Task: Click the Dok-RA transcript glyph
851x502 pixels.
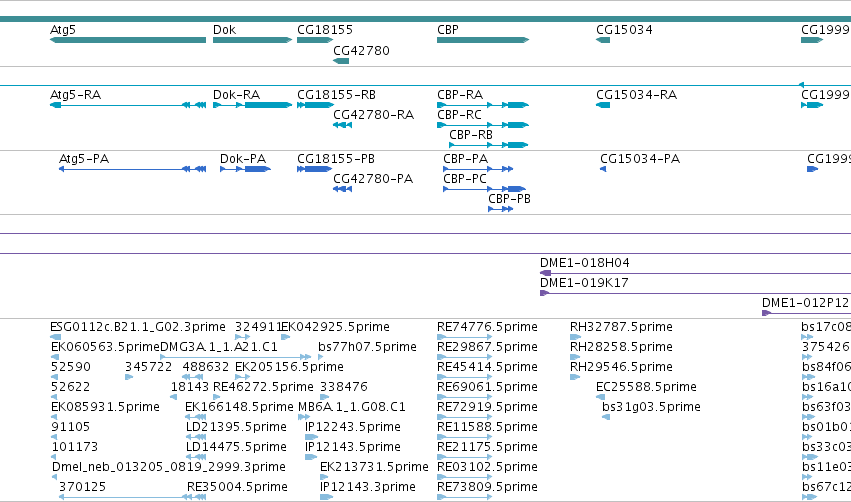Action: pyautogui.click(x=252, y=105)
